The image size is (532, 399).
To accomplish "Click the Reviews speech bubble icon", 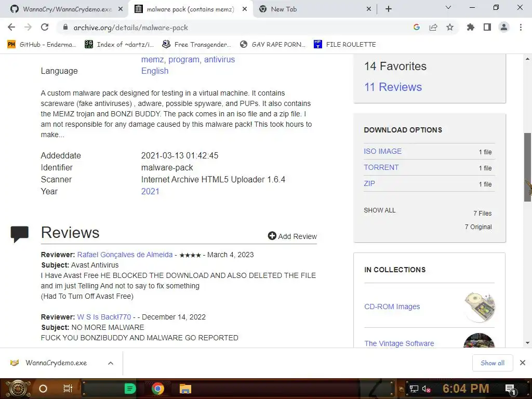I will 19,234.
